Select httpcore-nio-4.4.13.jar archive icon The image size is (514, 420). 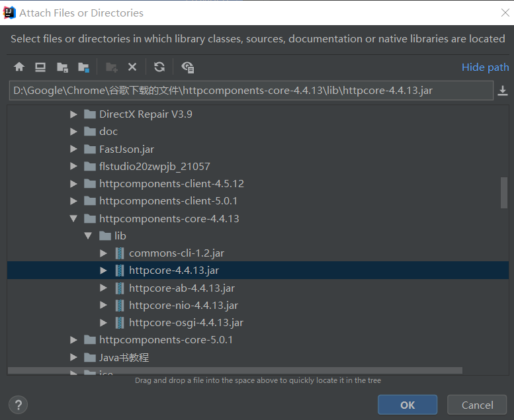point(120,306)
